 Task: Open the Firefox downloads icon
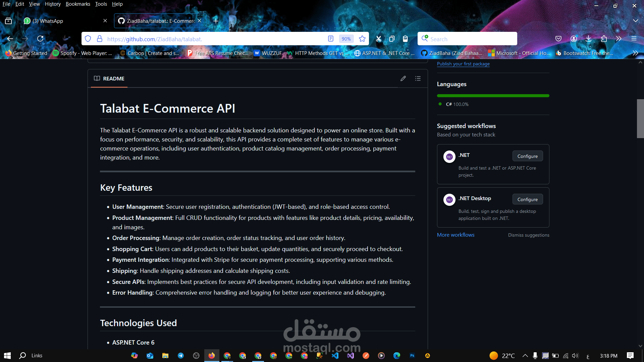[x=588, y=39]
